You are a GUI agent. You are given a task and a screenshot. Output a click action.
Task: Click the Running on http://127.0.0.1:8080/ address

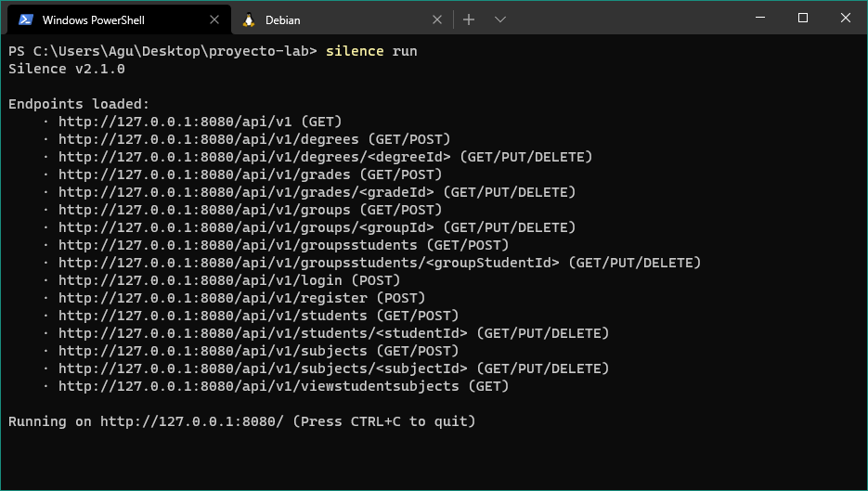[x=191, y=421]
